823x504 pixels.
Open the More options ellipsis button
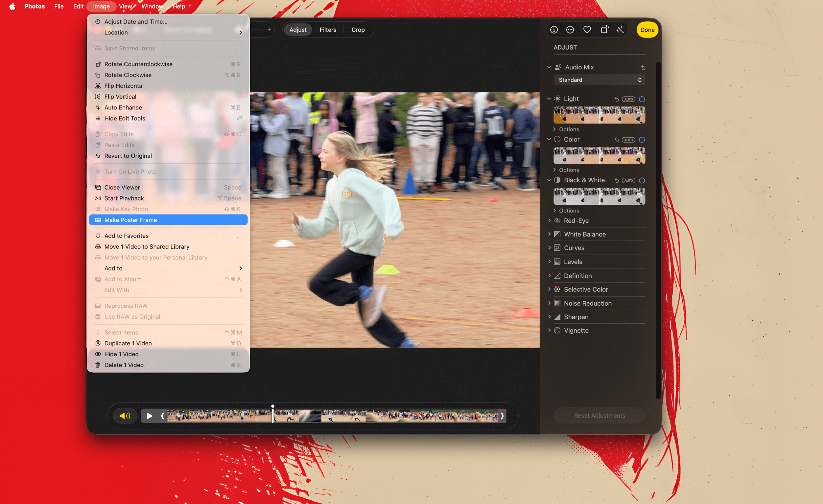click(x=570, y=30)
